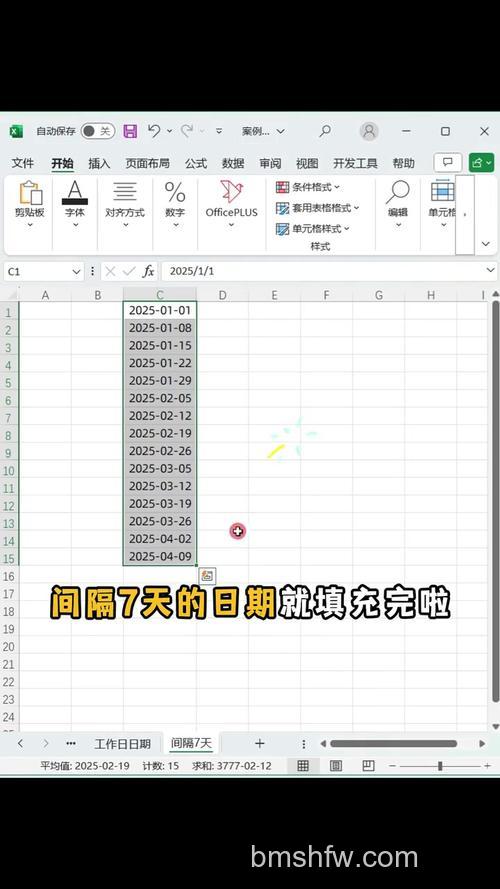
Task: Select the 间隔7天 sheet tab
Action: (191, 743)
